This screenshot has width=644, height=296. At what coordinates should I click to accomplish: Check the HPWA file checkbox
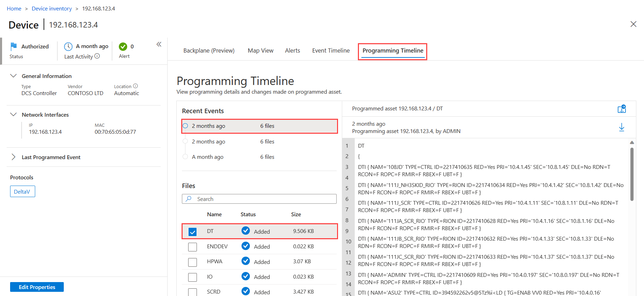192,262
